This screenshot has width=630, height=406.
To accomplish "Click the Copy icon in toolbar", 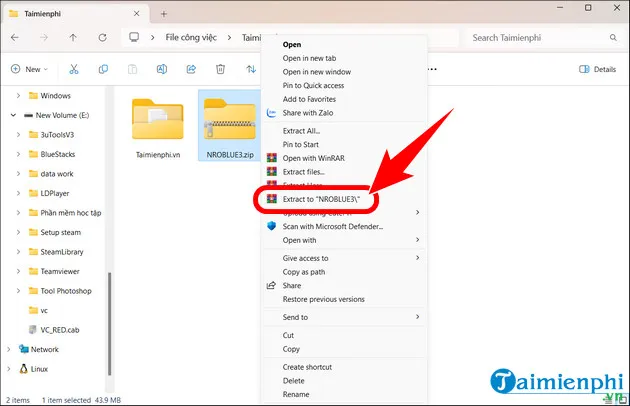I will 103,69.
